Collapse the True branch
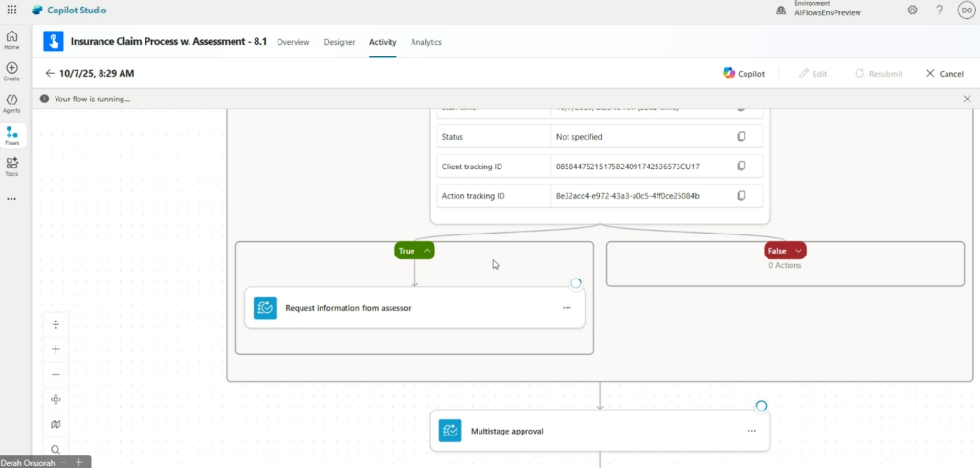This screenshot has height=468, width=980. [426, 251]
